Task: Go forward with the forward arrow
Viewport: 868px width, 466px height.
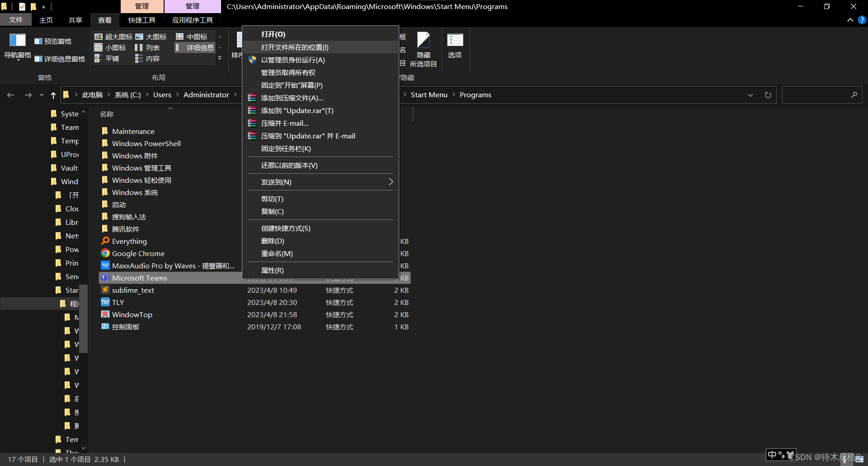Action: pos(28,95)
